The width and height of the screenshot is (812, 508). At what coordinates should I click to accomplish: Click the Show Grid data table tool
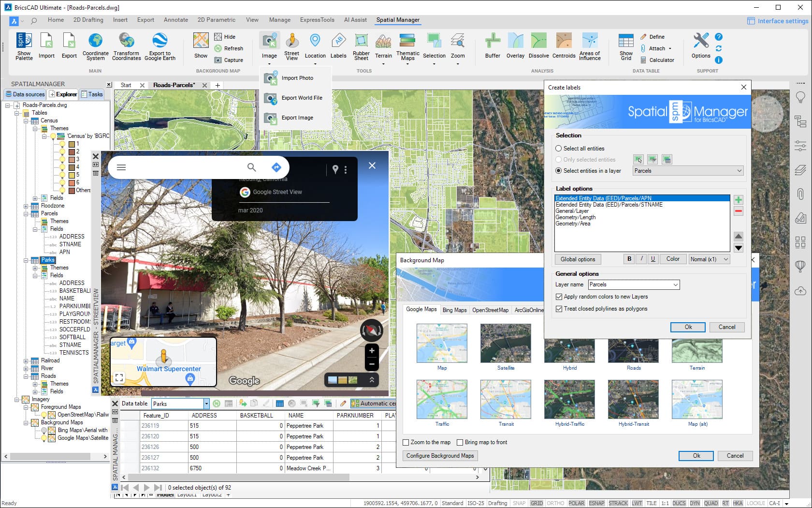[626, 46]
